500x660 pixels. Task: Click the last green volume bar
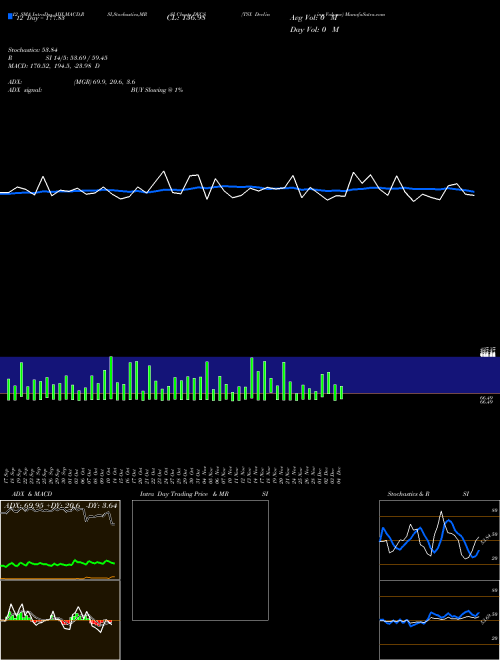pyautogui.click(x=341, y=392)
